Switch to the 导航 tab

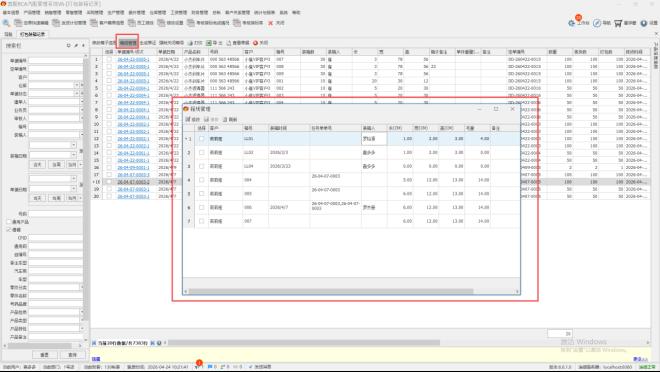[x=8, y=35]
